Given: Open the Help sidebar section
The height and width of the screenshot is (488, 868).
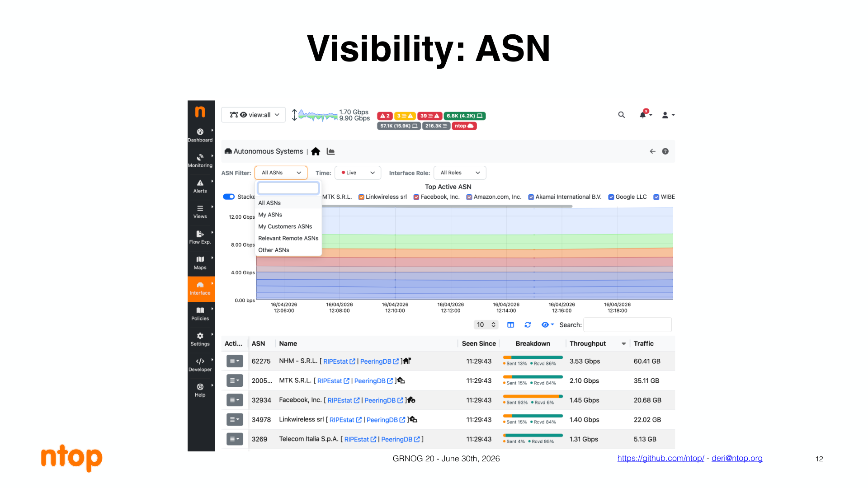Looking at the screenshot, I should click(200, 390).
